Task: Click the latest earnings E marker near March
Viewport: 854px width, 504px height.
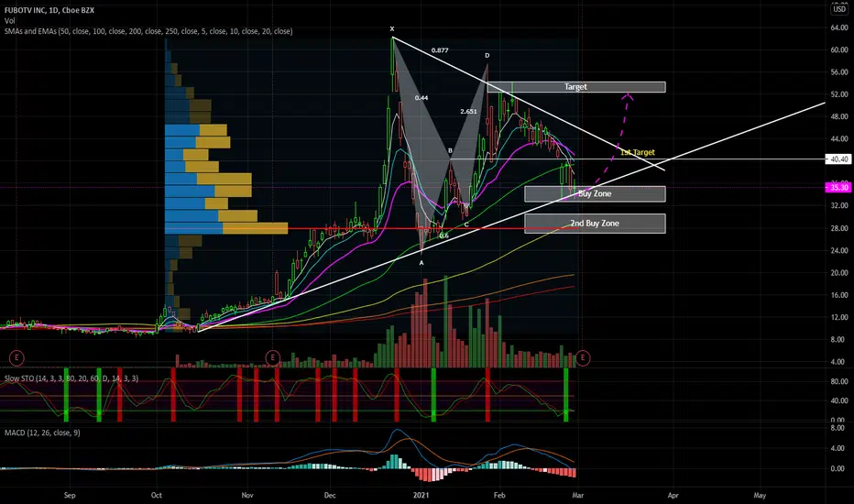Action: pos(583,358)
